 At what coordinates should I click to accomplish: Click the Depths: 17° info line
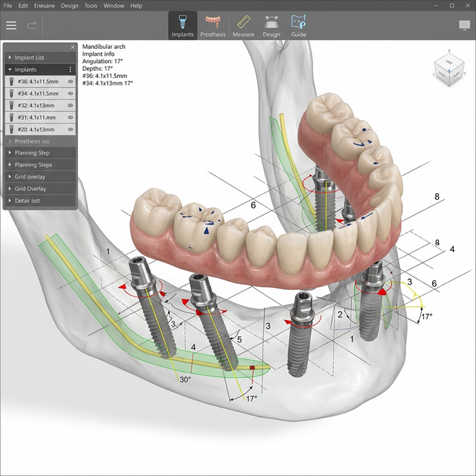(x=97, y=68)
